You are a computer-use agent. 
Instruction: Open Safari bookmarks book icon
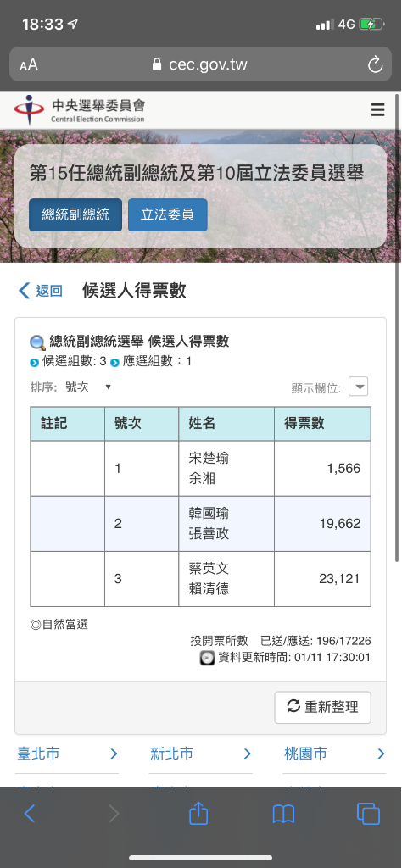pos(283,814)
